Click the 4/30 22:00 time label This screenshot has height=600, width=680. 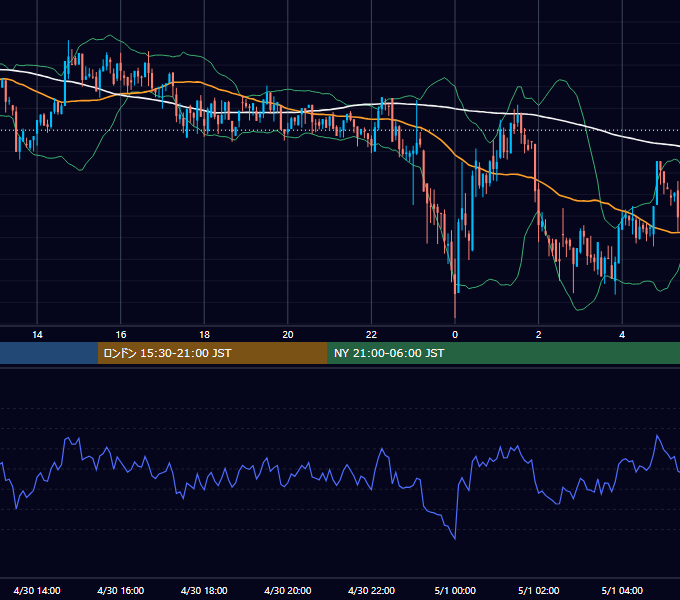click(x=371, y=590)
